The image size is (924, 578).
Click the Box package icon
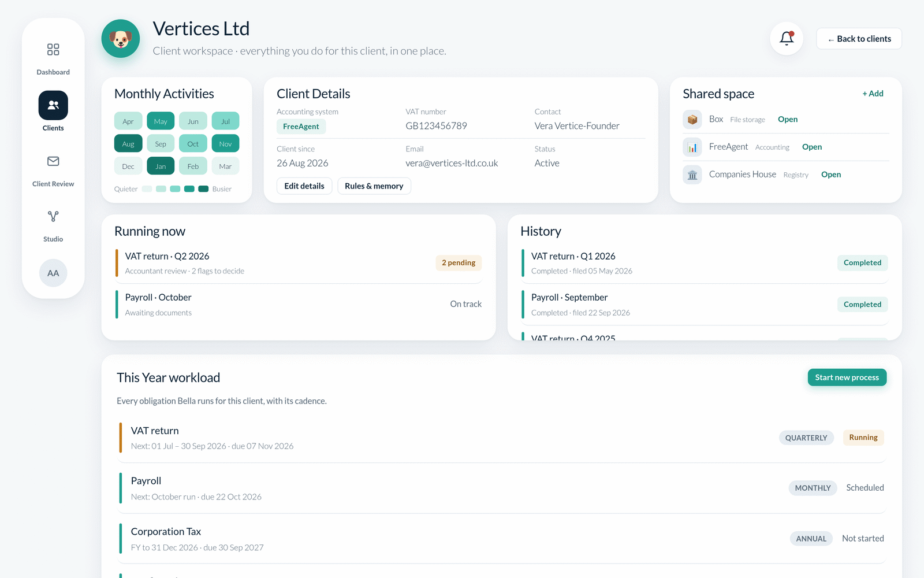692,120
